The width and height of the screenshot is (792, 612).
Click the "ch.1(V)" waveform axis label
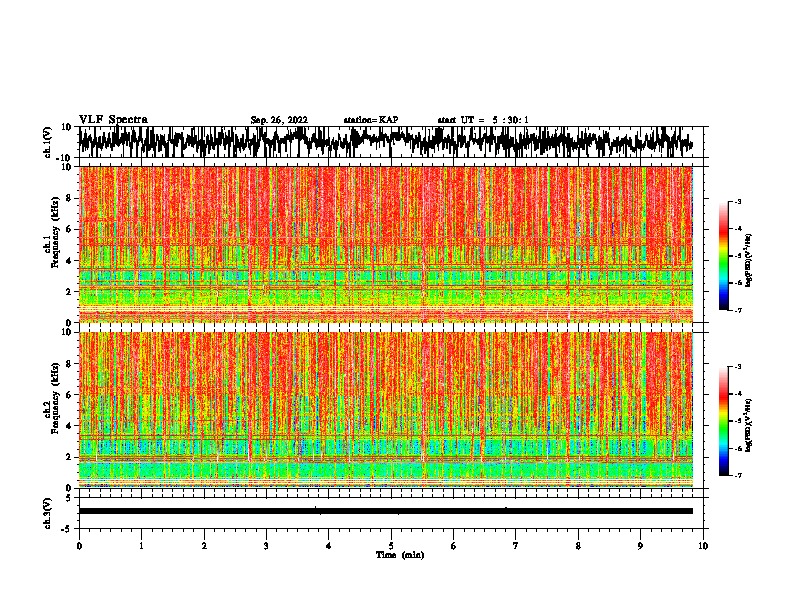click(48, 142)
